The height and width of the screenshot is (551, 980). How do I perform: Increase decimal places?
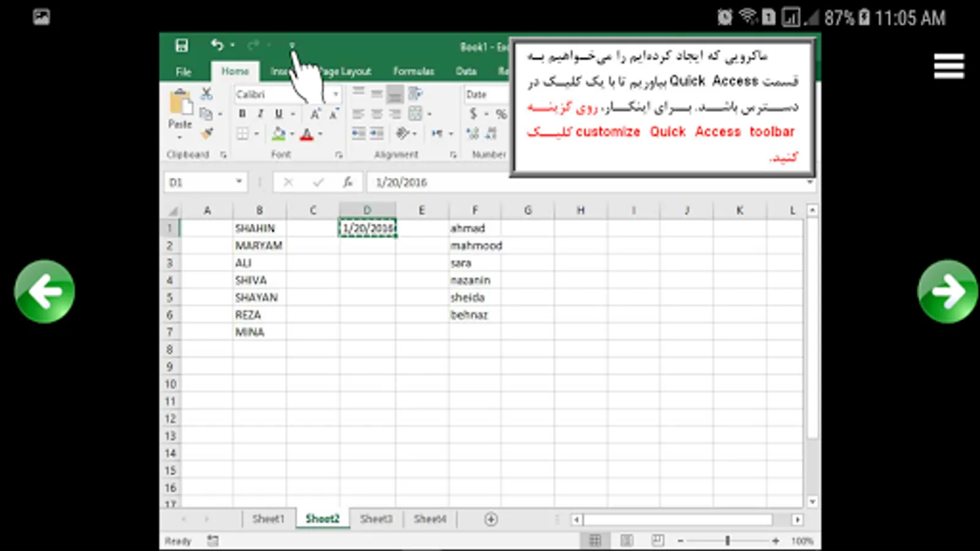[x=473, y=133]
